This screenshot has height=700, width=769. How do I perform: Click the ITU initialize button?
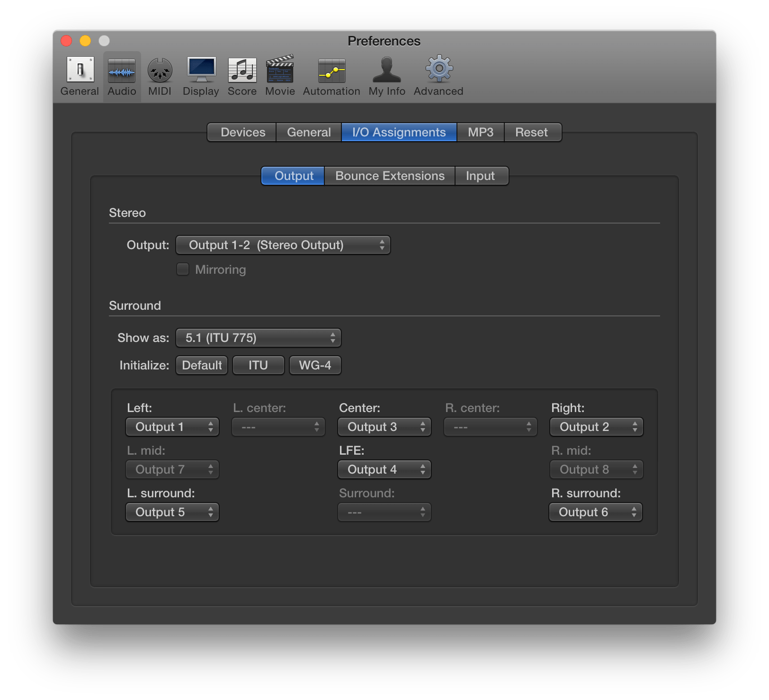coord(258,365)
